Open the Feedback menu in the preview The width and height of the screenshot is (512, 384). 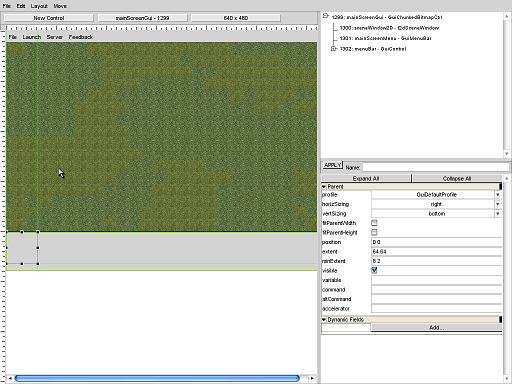80,37
